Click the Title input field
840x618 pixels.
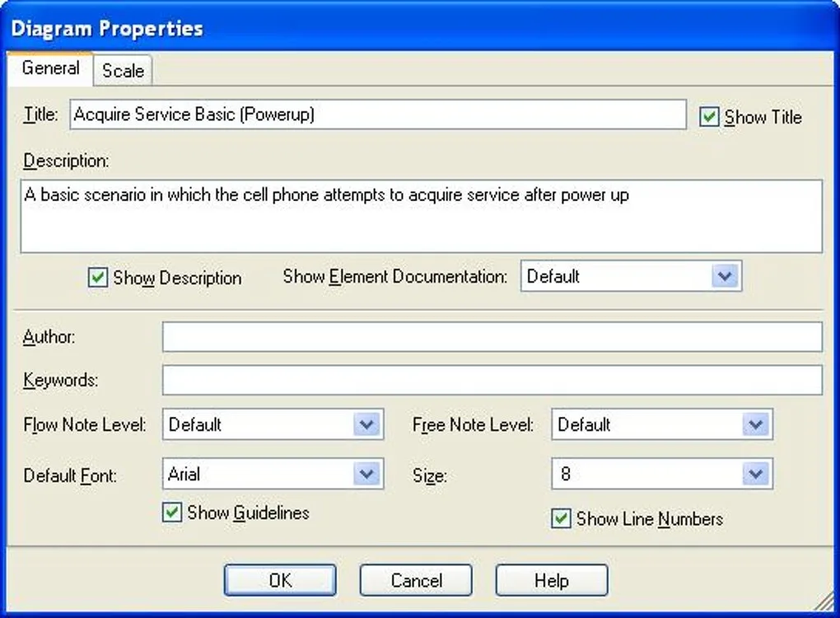click(378, 115)
